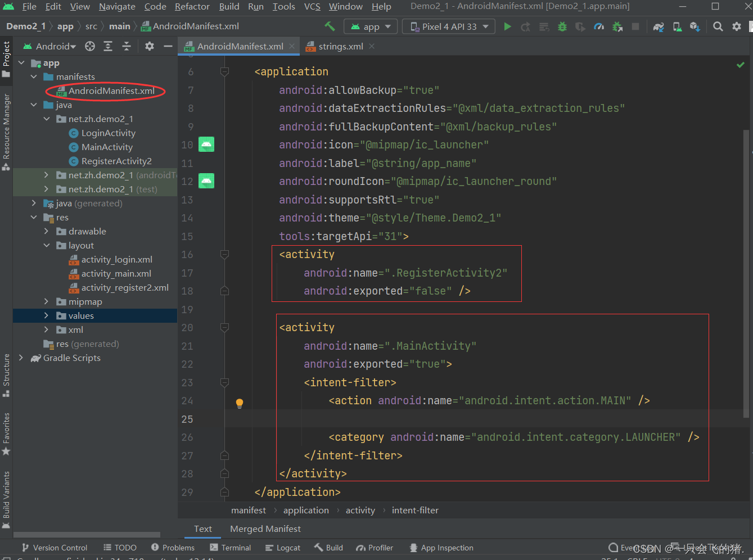Click the ic_launcher gutter icon on line 10

click(206, 144)
